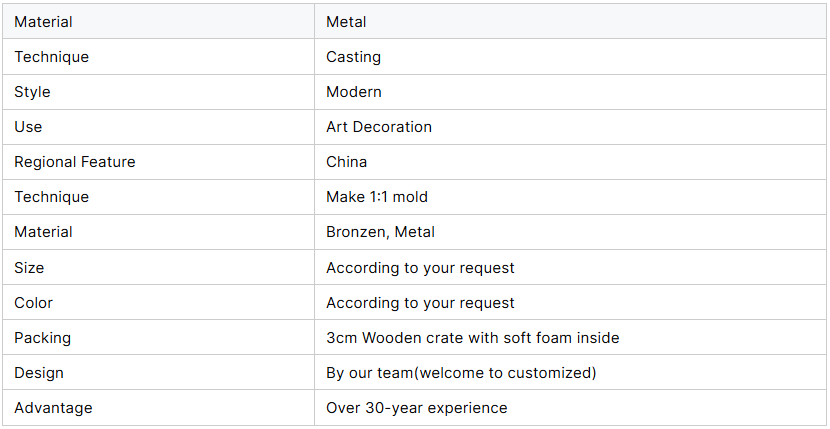Select the Size row's 'According to your request'
This screenshot has height=429, width=830.
pos(420,268)
